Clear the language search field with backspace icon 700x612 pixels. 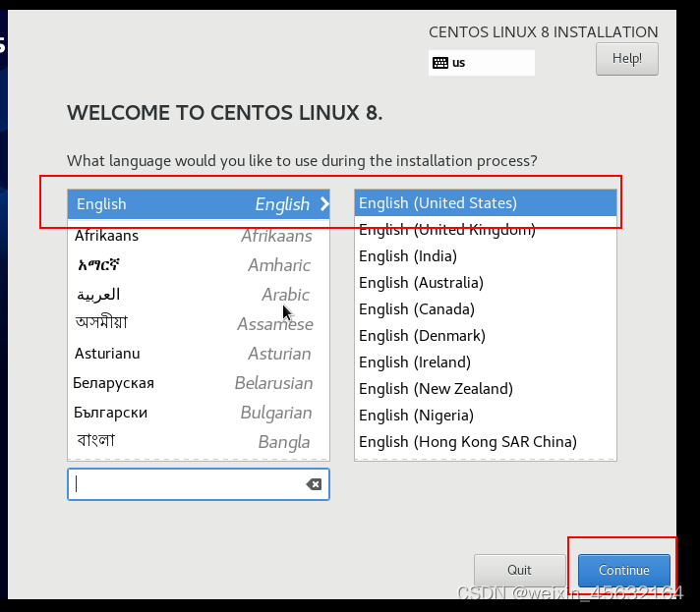[314, 484]
